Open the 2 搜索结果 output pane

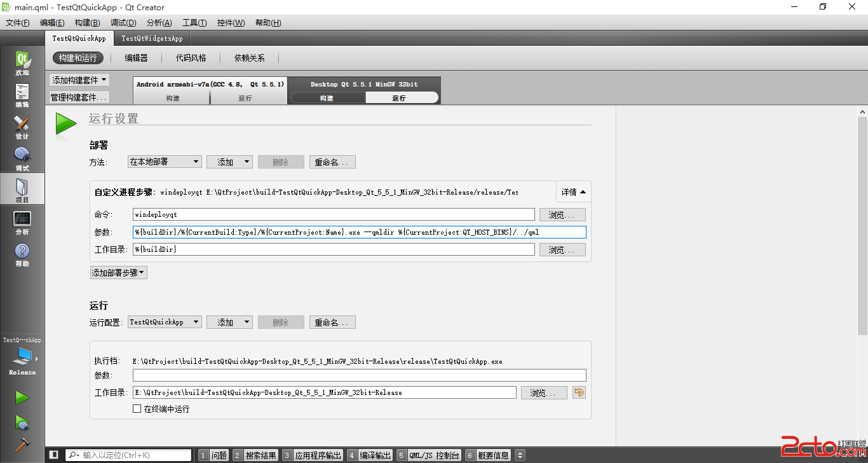click(x=255, y=455)
